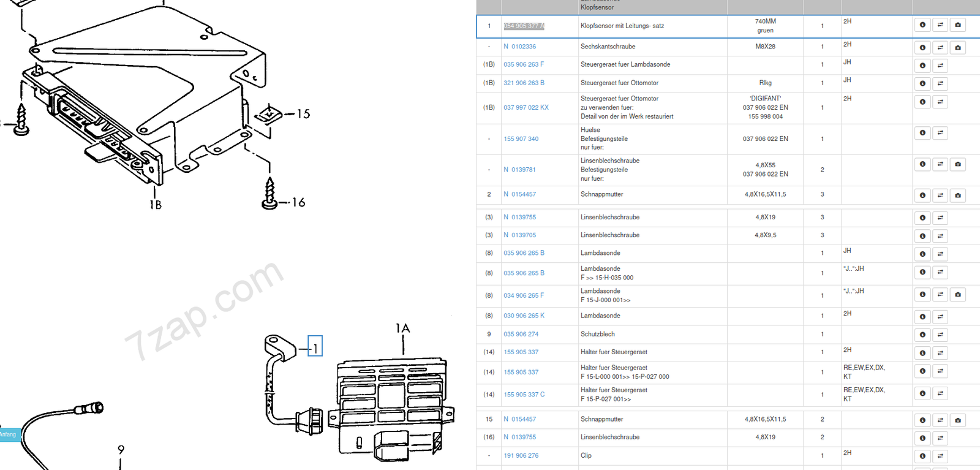Click info icon for Schutzblech row
The height and width of the screenshot is (470, 980).
(x=922, y=335)
